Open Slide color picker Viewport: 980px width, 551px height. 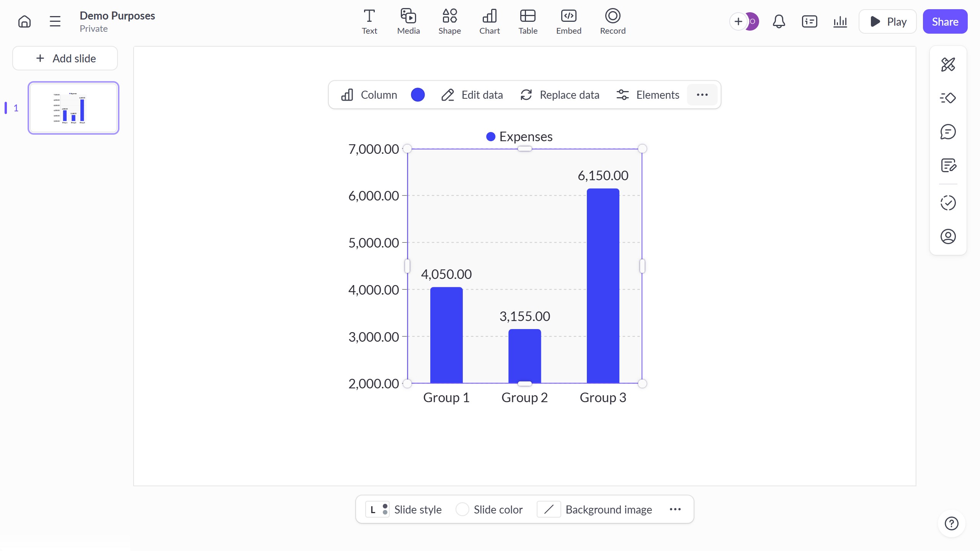pos(489,509)
